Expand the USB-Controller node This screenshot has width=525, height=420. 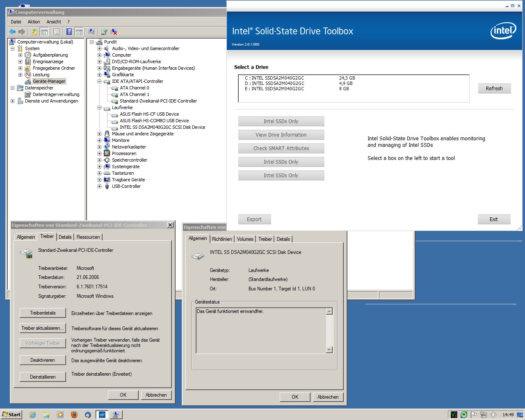99,186
